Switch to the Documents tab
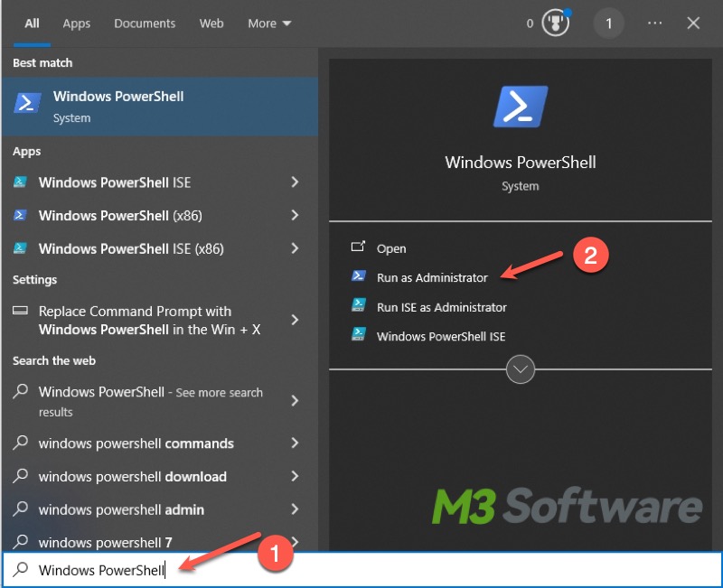This screenshot has height=588, width=723. click(x=145, y=23)
